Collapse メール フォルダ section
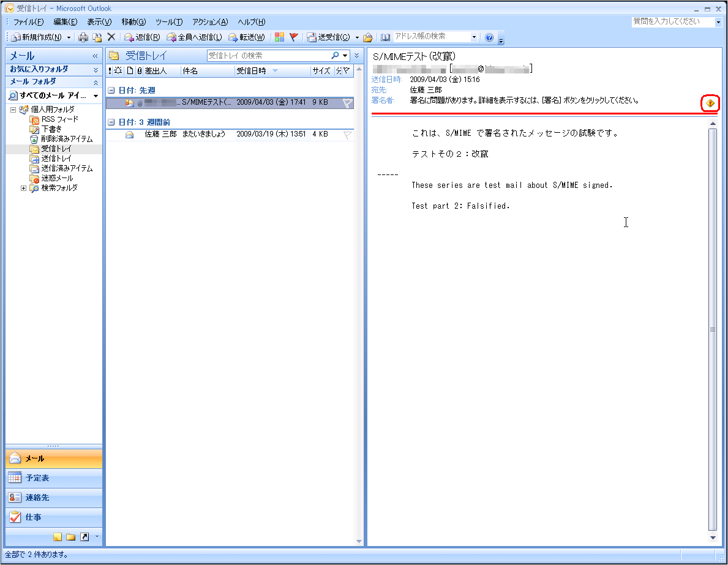 pos(96,82)
